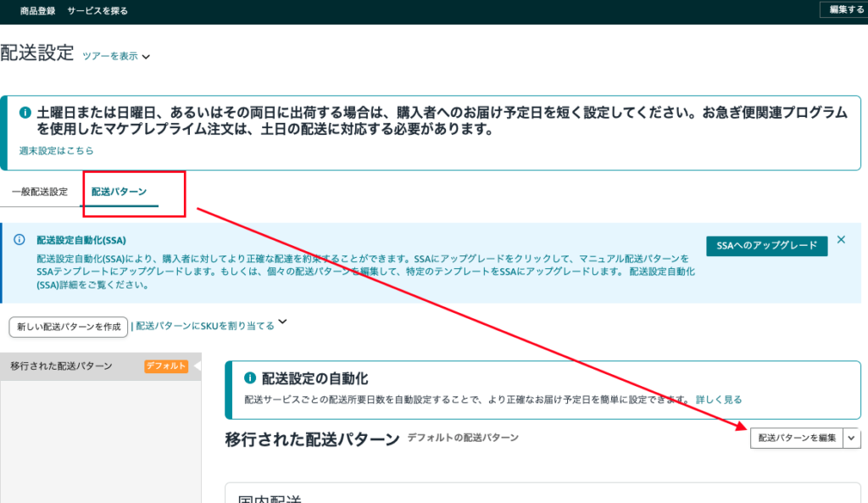Click the info icon beside 配送設定自動化(SSA)

click(x=19, y=240)
